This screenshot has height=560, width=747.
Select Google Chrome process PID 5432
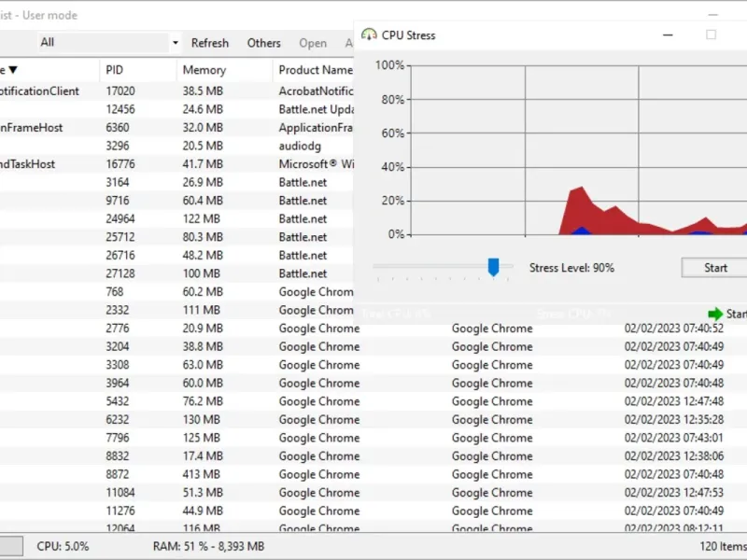[x=373, y=401]
